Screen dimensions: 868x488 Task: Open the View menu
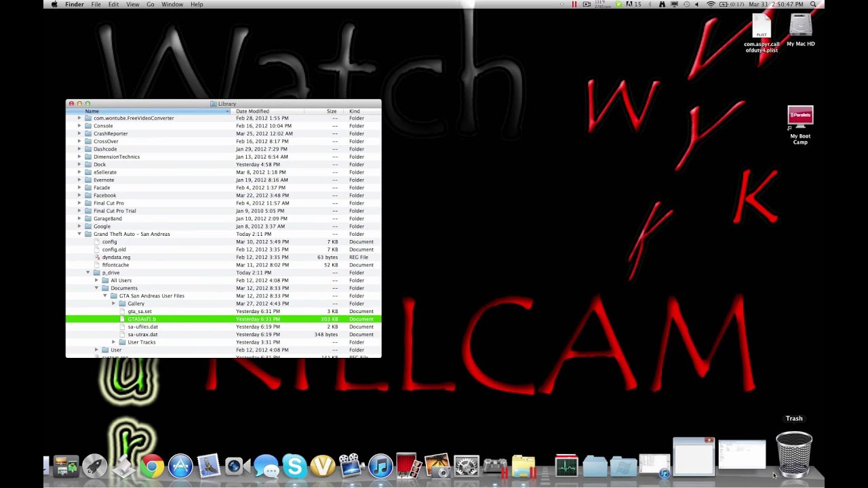point(132,4)
